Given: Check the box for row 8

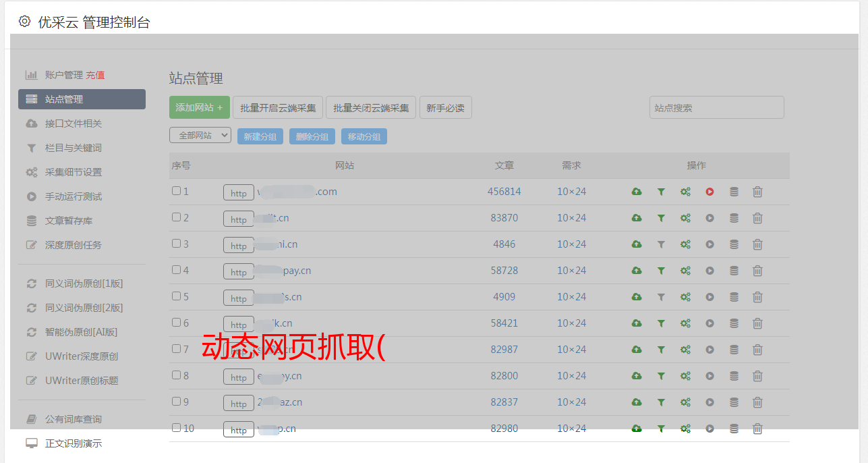Looking at the screenshot, I should click(176, 375).
